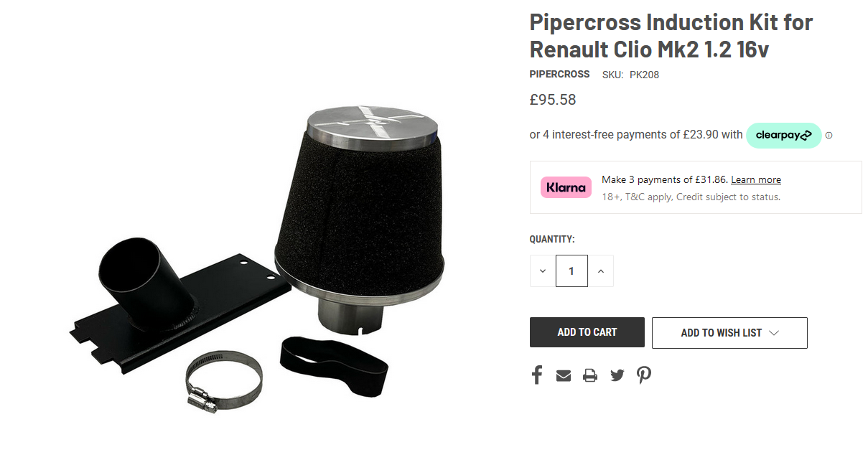The image size is (868, 465).
Task: Pin product on Pinterest icon
Action: (x=644, y=375)
